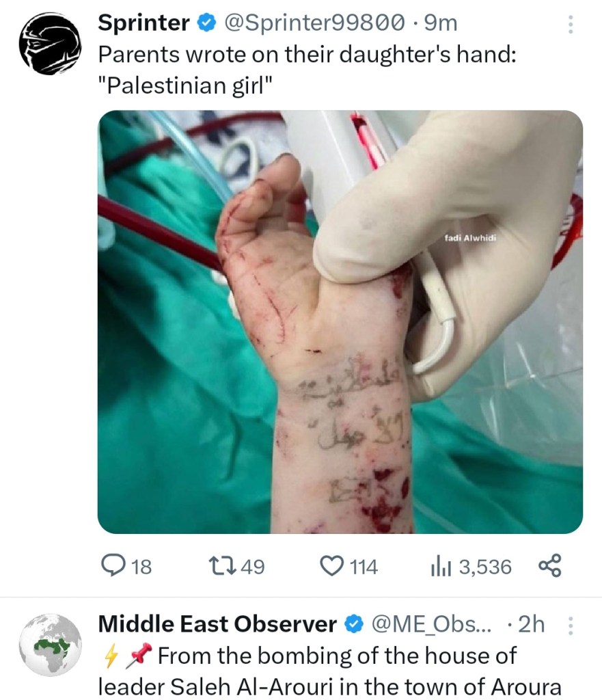Like the tweet with the heart icon

pyautogui.click(x=332, y=565)
